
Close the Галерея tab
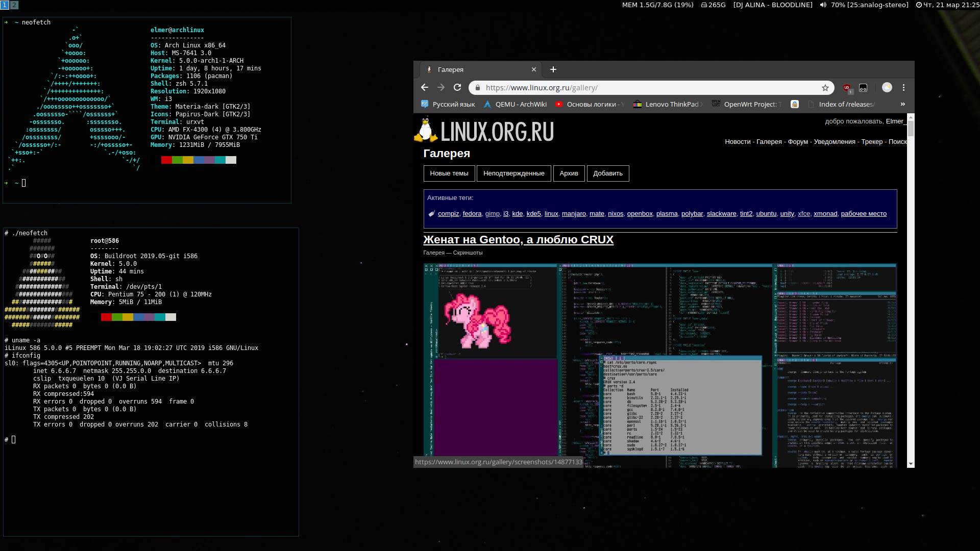[534, 69]
